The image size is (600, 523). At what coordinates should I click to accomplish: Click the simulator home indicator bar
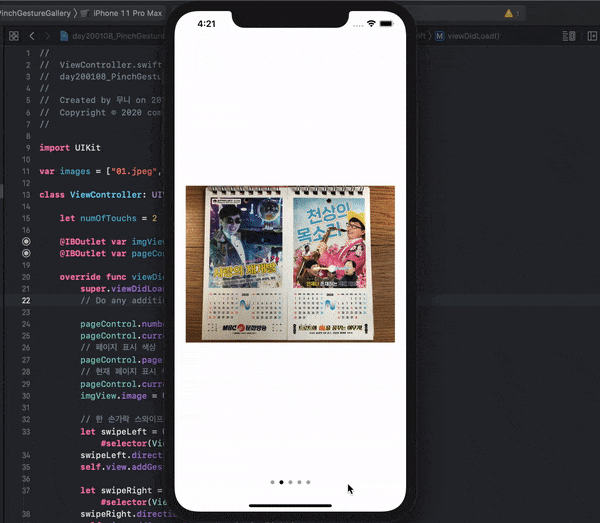[x=290, y=505]
